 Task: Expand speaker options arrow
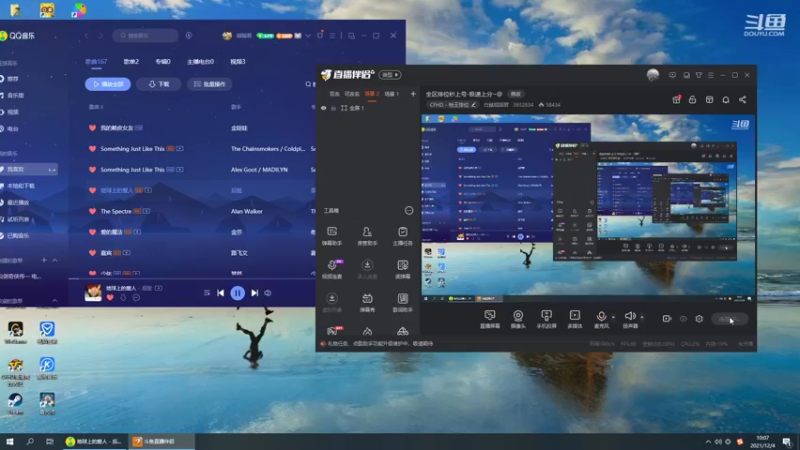coord(642,317)
